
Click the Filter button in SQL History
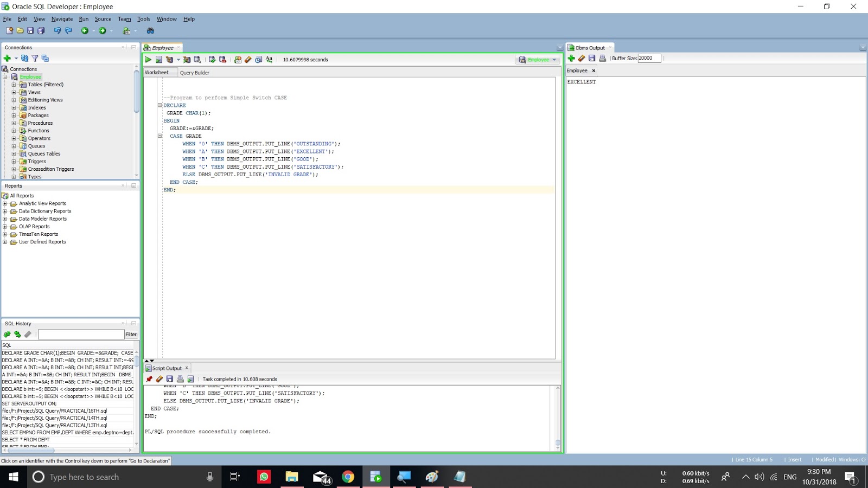(131, 334)
